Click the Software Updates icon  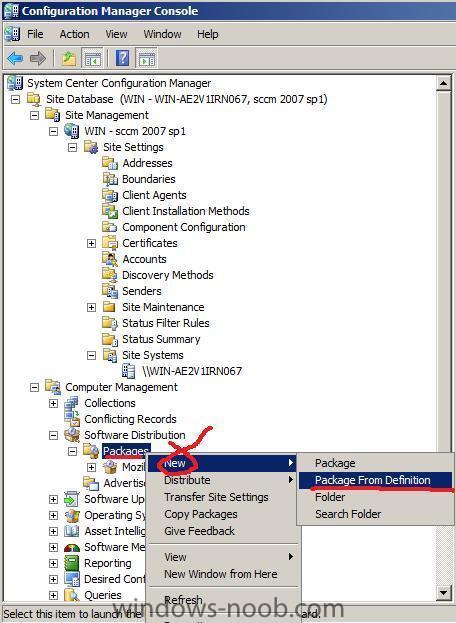click(72, 499)
